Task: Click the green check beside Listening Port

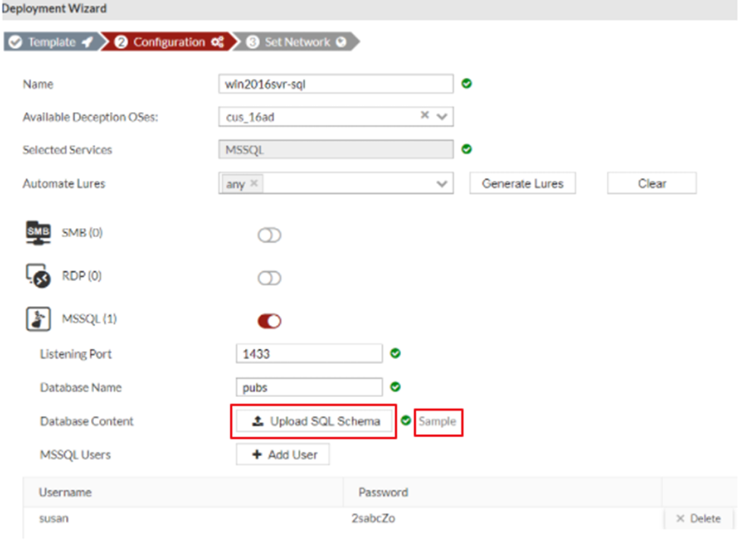Action: (x=395, y=353)
